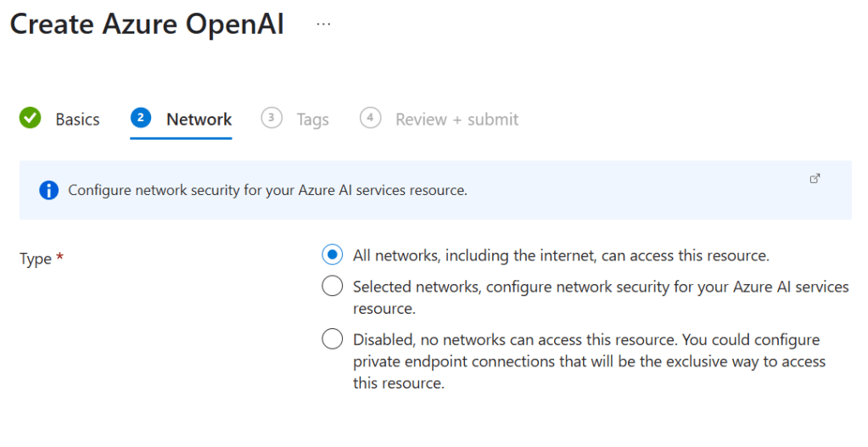Choose the Selected networks radio button

point(333,287)
